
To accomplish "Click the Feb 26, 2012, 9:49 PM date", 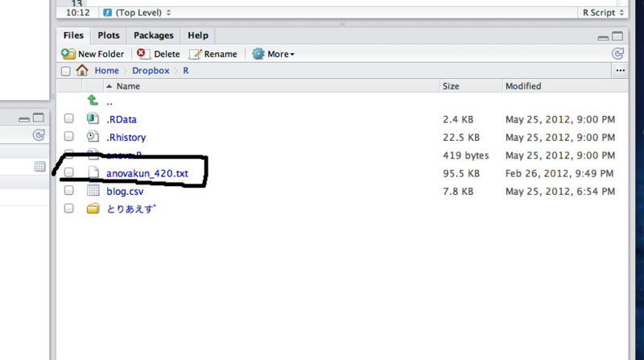I will (x=559, y=173).
